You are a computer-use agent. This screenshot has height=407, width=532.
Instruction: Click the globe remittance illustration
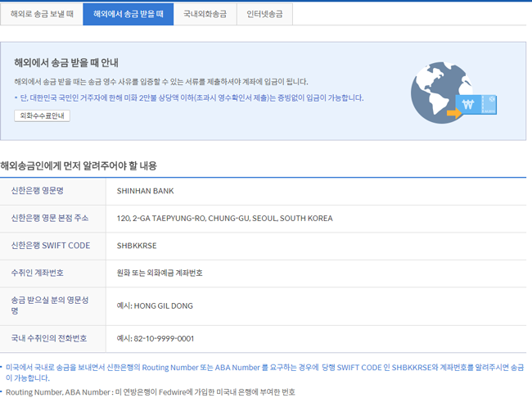point(453,93)
